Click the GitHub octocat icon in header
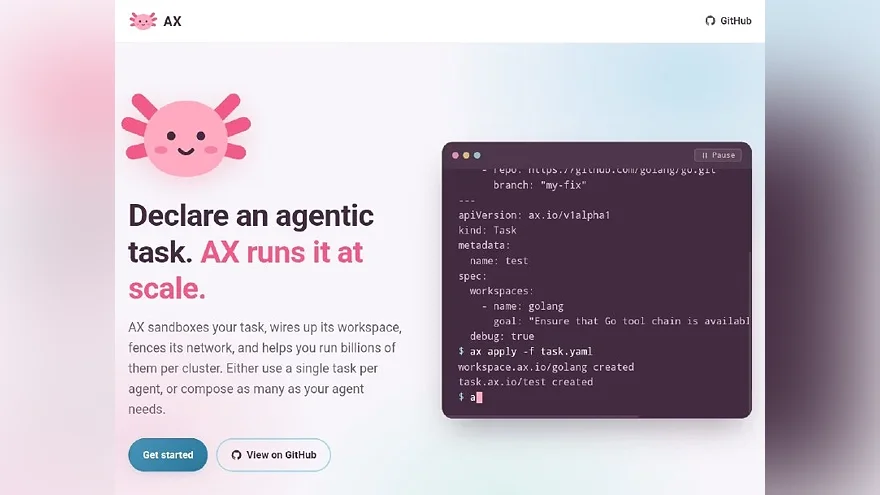Viewport: 880px width, 495px height. pyautogui.click(x=710, y=21)
